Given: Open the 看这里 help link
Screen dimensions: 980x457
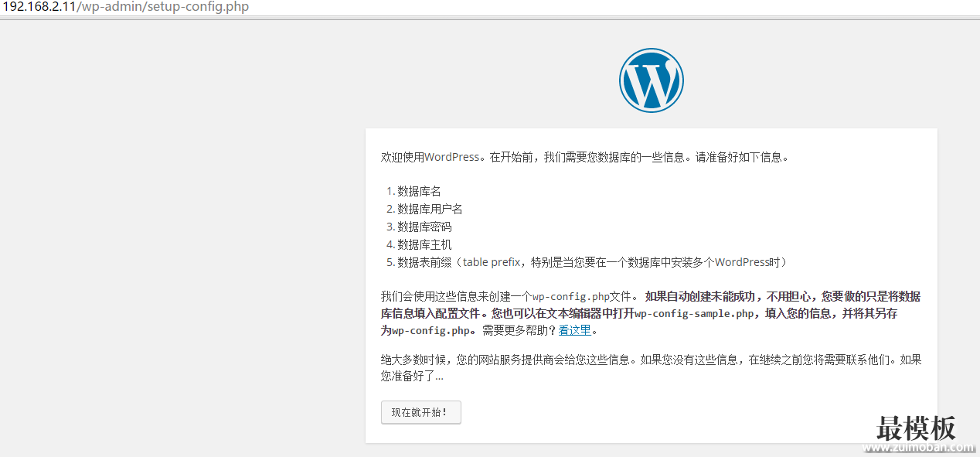Looking at the screenshot, I should pyautogui.click(x=575, y=330).
